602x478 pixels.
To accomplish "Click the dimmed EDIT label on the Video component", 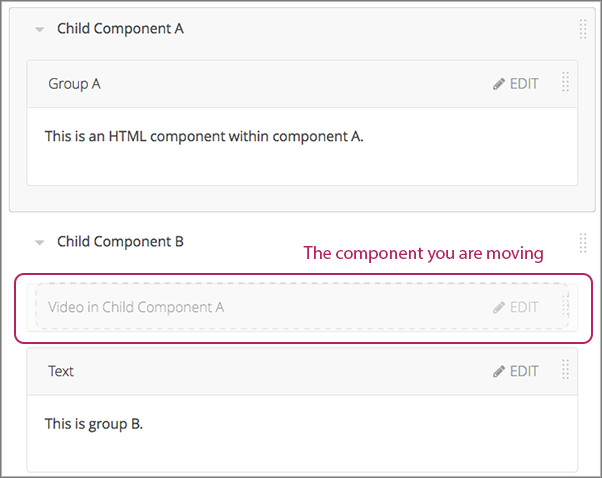I will click(524, 308).
